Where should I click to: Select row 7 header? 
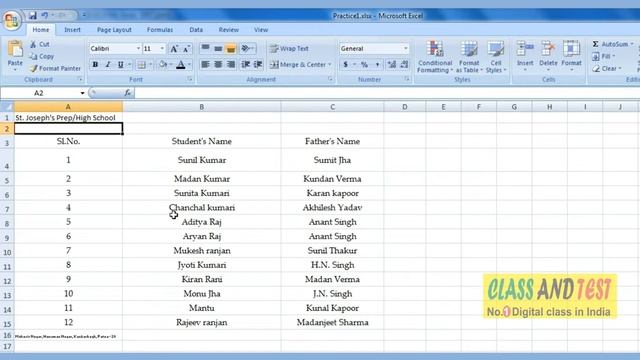tap(7, 209)
